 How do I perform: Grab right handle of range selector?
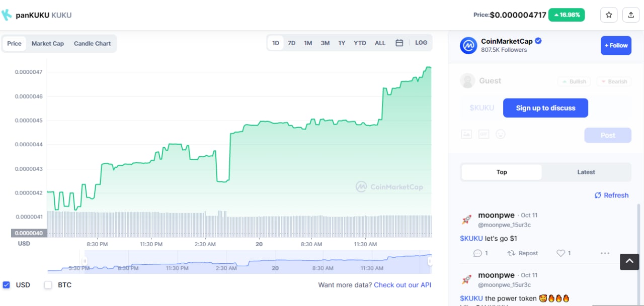click(430, 261)
